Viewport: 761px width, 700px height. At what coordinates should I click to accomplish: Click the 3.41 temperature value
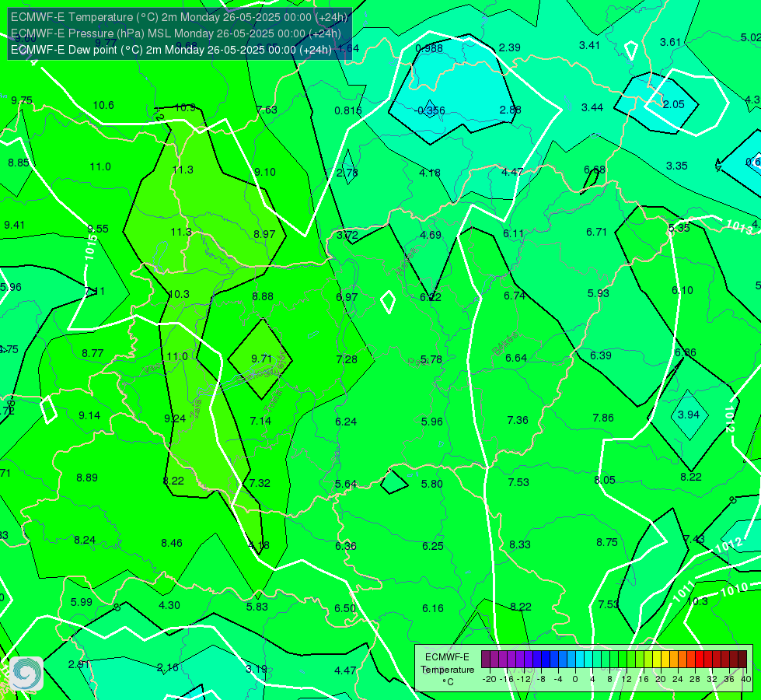pyautogui.click(x=590, y=45)
